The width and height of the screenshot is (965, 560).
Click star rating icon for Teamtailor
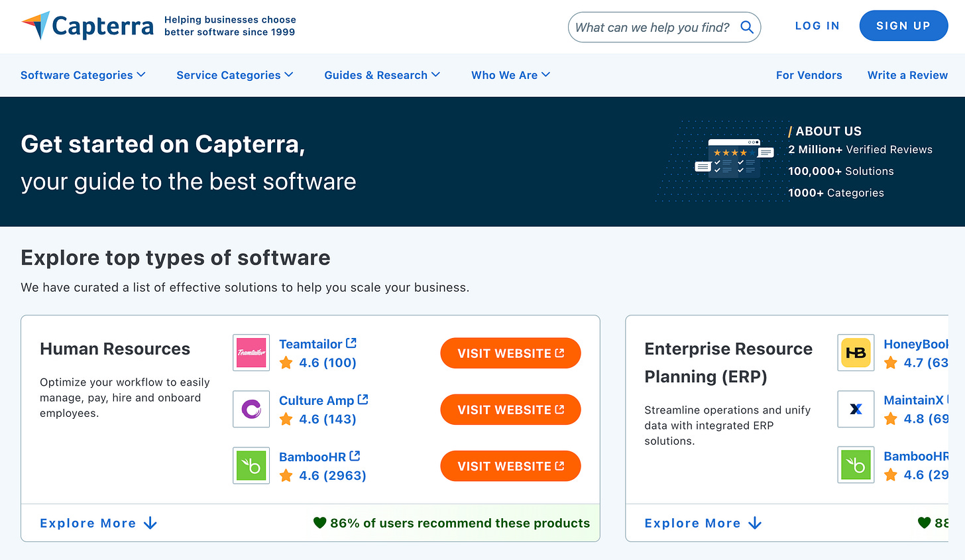286,363
